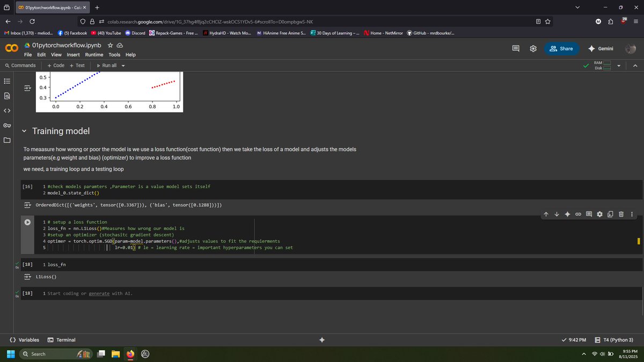Open the GitHub - mrdbourke bookmark
This screenshot has width=644, height=362.
tap(430, 33)
